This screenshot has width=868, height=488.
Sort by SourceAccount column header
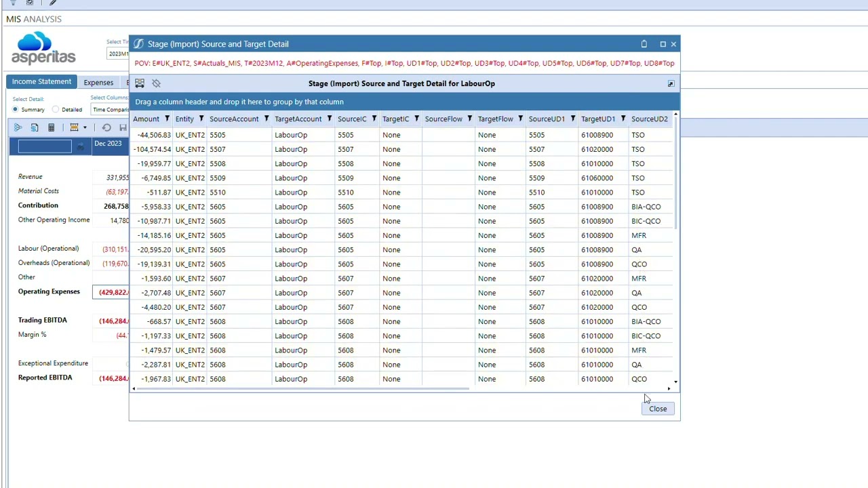234,119
